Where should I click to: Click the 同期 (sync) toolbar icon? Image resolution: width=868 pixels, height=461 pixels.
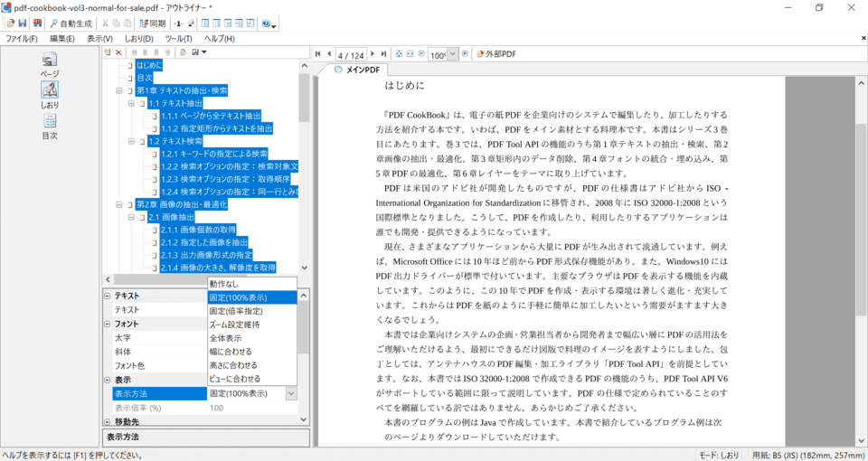click(152, 23)
